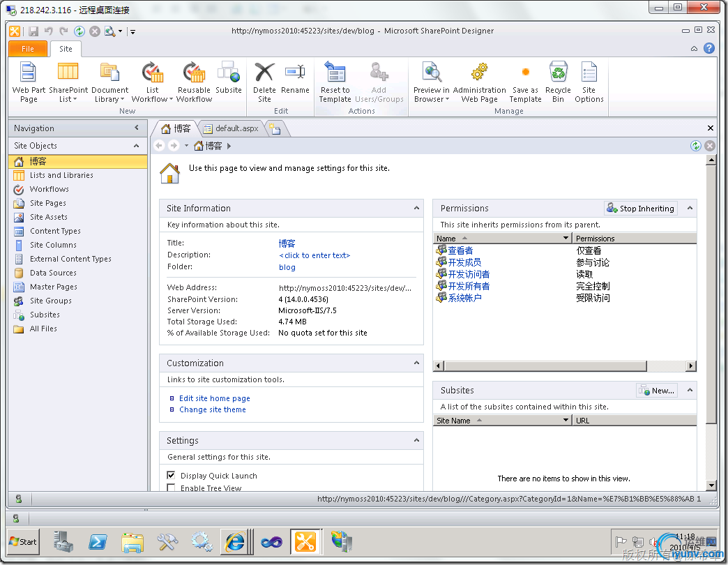Click the 查看者 group name
Image resolution: width=728 pixels, height=565 pixels.
point(460,250)
